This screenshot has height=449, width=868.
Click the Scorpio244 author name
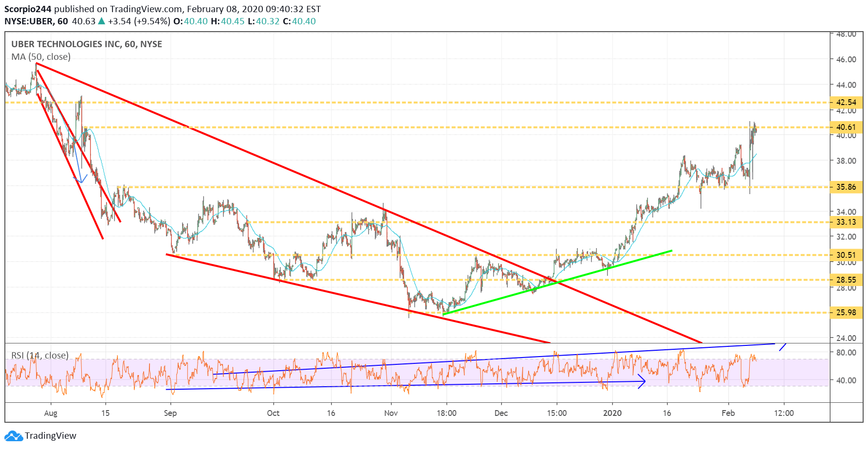(28, 9)
